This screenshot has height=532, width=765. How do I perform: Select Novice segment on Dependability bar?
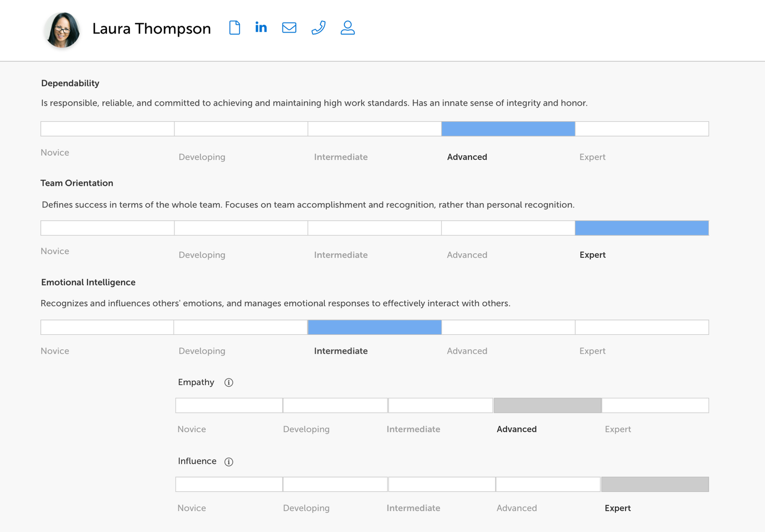click(x=108, y=129)
